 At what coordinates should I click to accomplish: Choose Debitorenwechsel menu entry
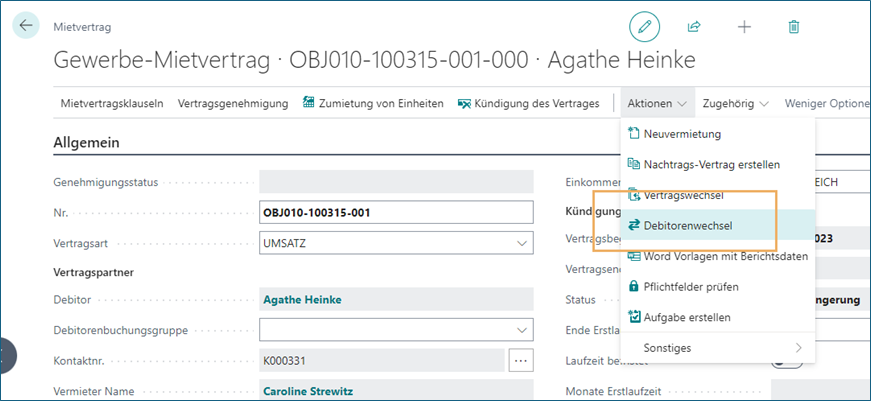click(x=687, y=226)
